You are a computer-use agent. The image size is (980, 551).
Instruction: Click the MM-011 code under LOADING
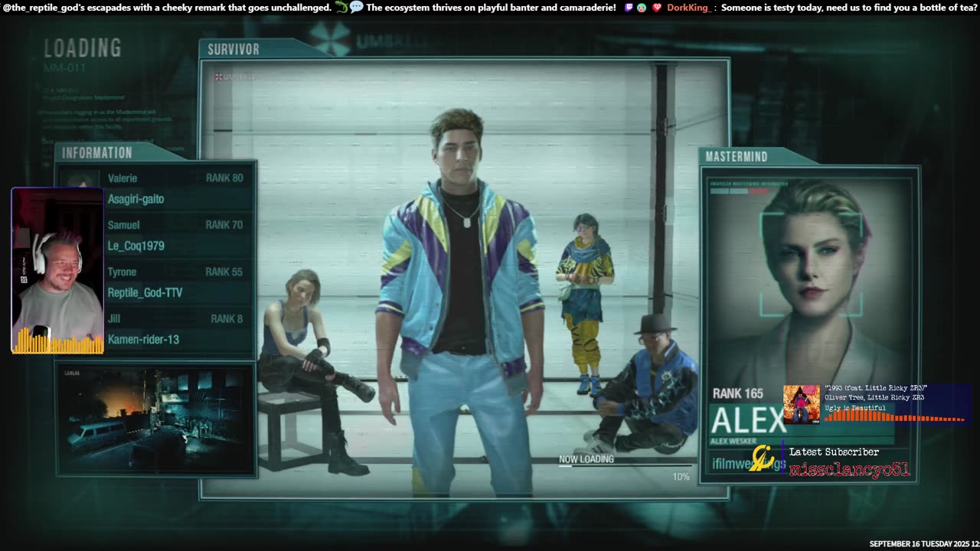(64, 68)
